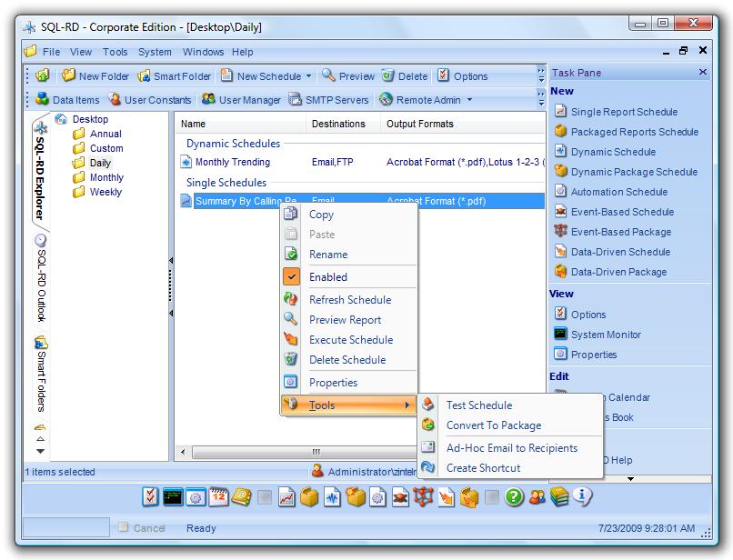
Task: Open User Manager from the toolbar
Action: pyautogui.click(x=241, y=100)
